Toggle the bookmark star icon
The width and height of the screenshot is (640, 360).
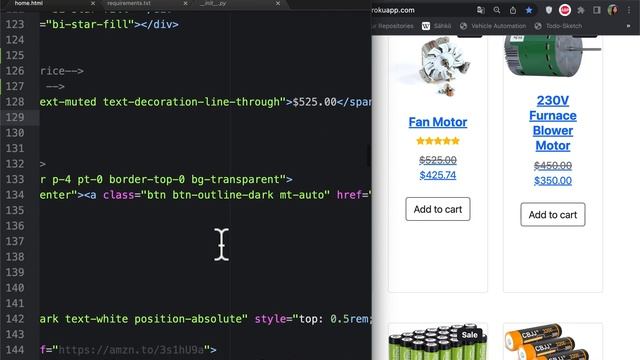529,10
